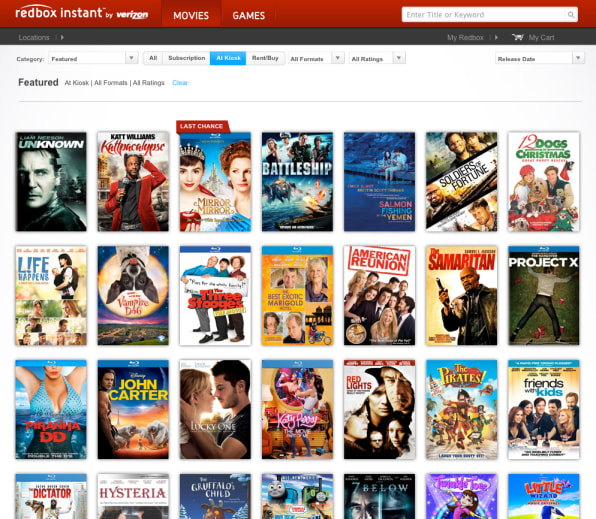Open the All Formats dropdown
596x519 pixels.
316,58
